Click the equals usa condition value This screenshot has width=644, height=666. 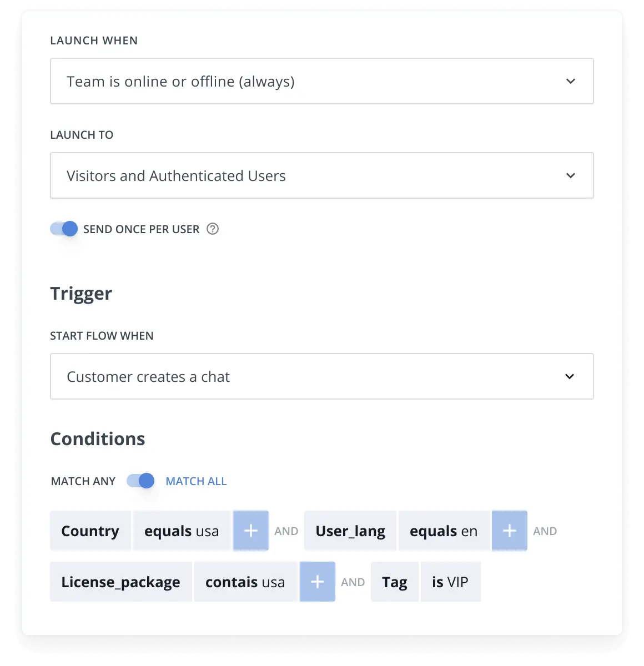coord(182,531)
